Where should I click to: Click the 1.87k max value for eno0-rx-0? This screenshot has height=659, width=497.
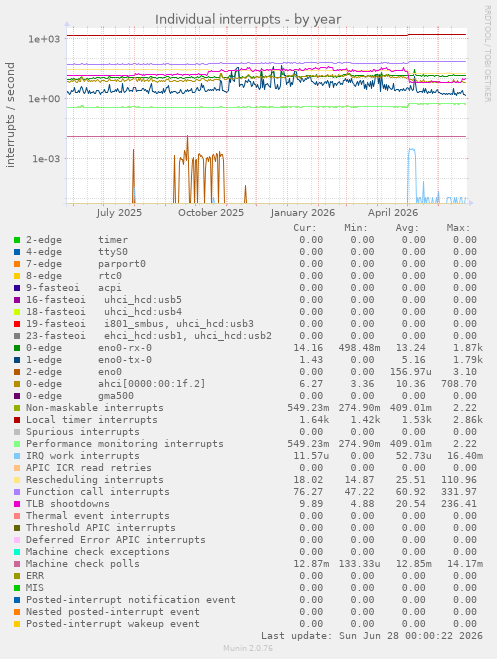(x=468, y=348)
